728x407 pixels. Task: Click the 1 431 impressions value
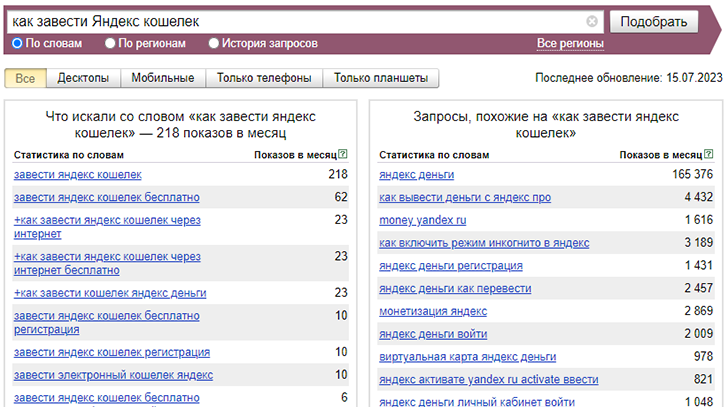(x=699, y=265)
